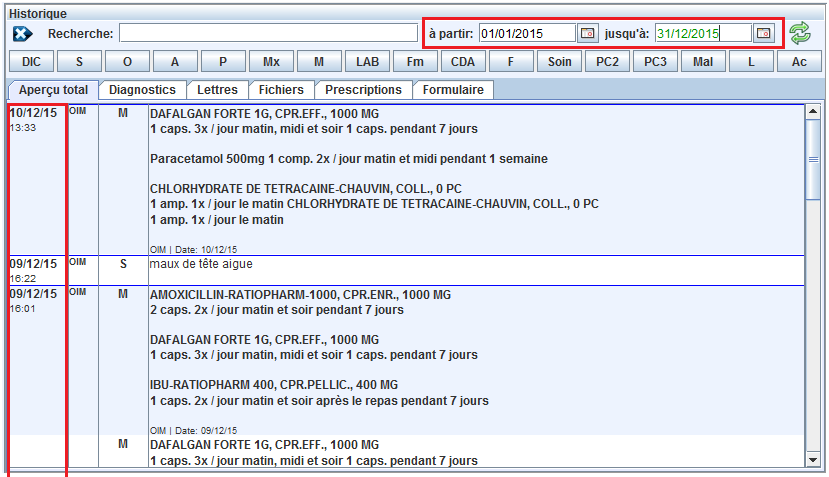Toggle the DIC filter button

[31, 62]
